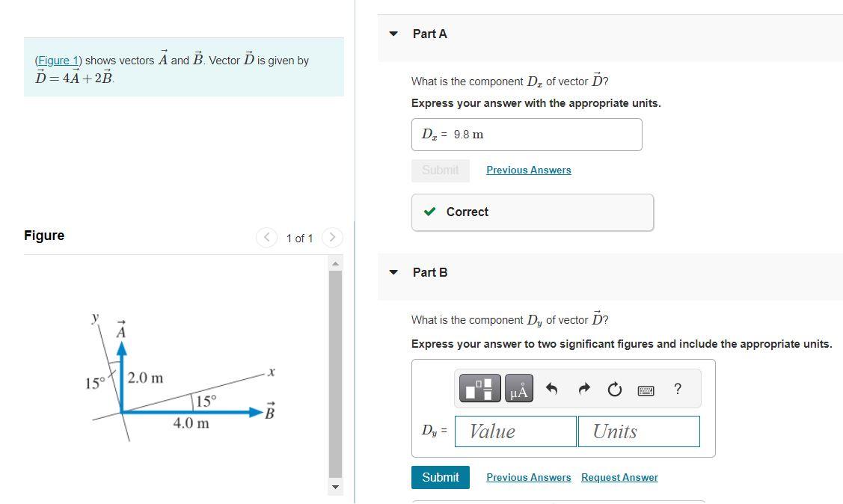Click the previous figure chevron arrow
Viewport: 843px width, 504px height.
click(266, 237)
